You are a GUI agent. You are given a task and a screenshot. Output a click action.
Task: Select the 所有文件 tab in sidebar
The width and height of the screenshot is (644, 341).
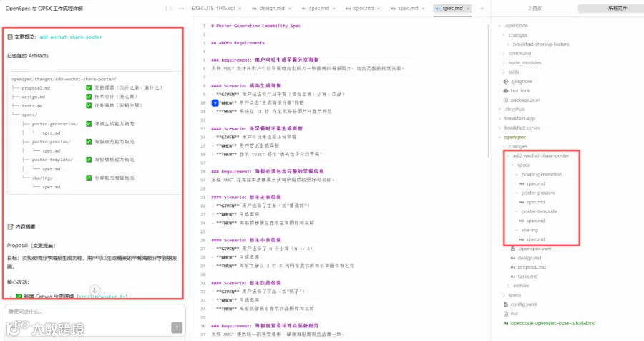coord(617,8)
